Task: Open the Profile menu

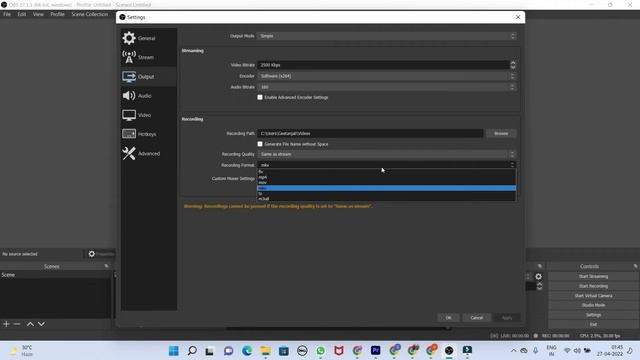Action: coord(58,14)
